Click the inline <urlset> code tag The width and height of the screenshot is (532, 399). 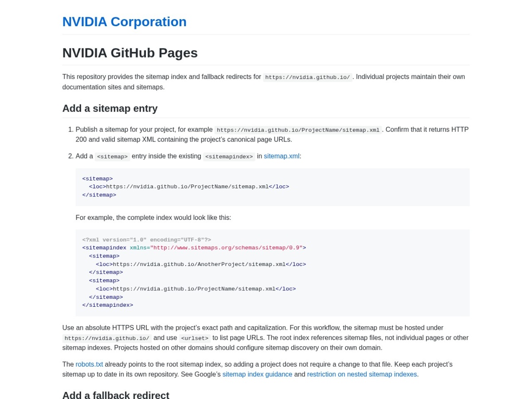click(x=195, y=338)
